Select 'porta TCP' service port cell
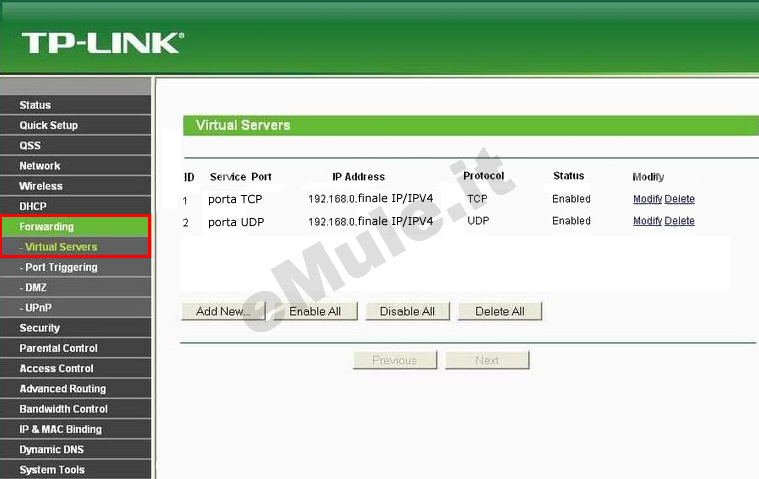Viewport: 759px width, 479px height. pos(235,199)
